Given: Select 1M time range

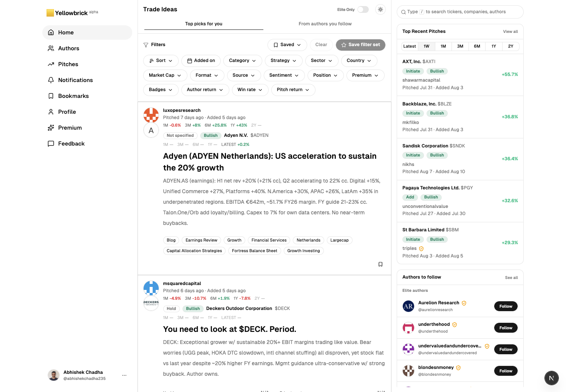Looking at the screenshot, I should [443, 46].
